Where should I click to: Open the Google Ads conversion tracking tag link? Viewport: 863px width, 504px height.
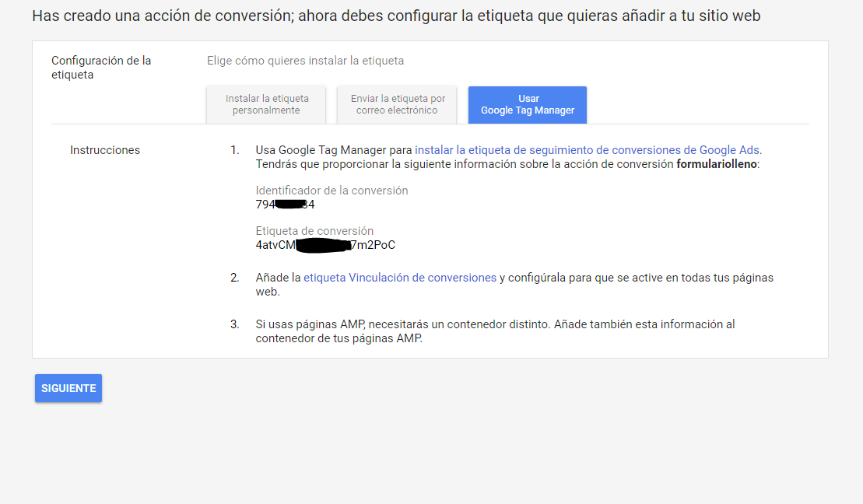(x=588, y=150)
